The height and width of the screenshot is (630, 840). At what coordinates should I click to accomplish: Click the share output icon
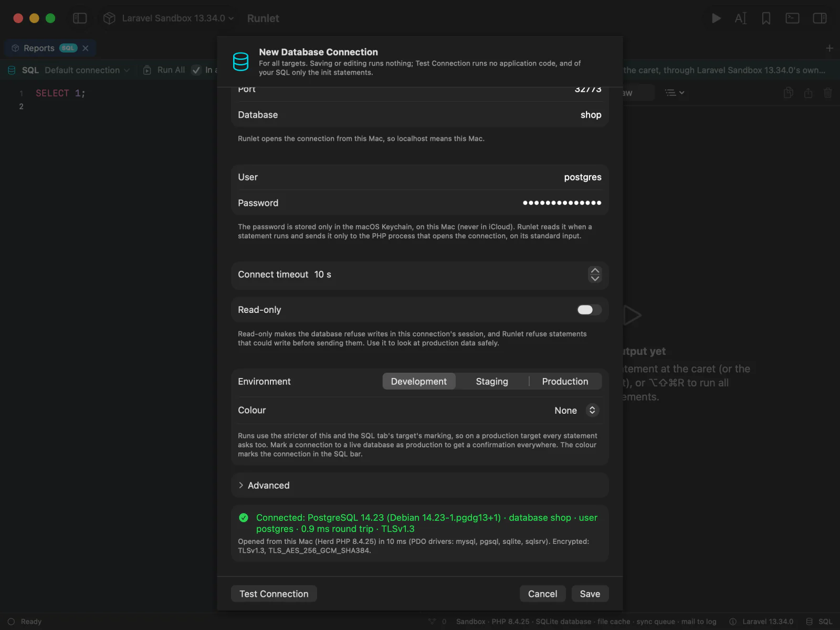[x=808, y=93]
